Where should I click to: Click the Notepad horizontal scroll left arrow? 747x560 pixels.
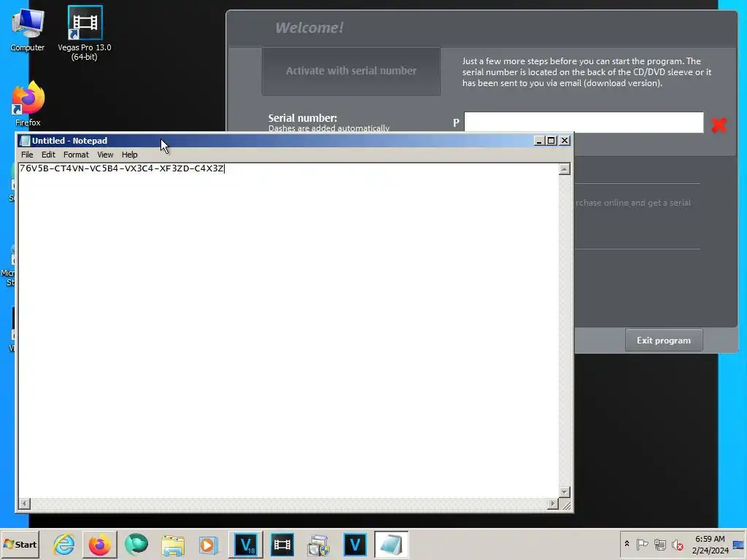pos(24,503)
